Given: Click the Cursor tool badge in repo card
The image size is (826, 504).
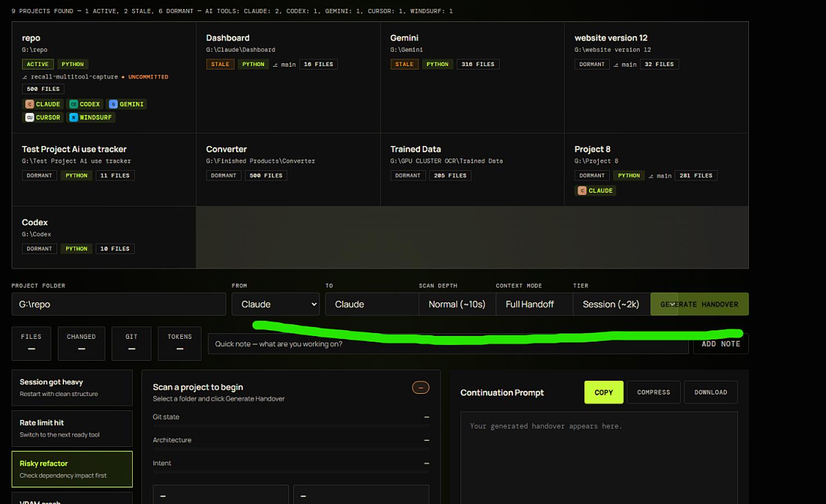Looking at the screenshot, I should pyautogui.click(x=43, y=118).
